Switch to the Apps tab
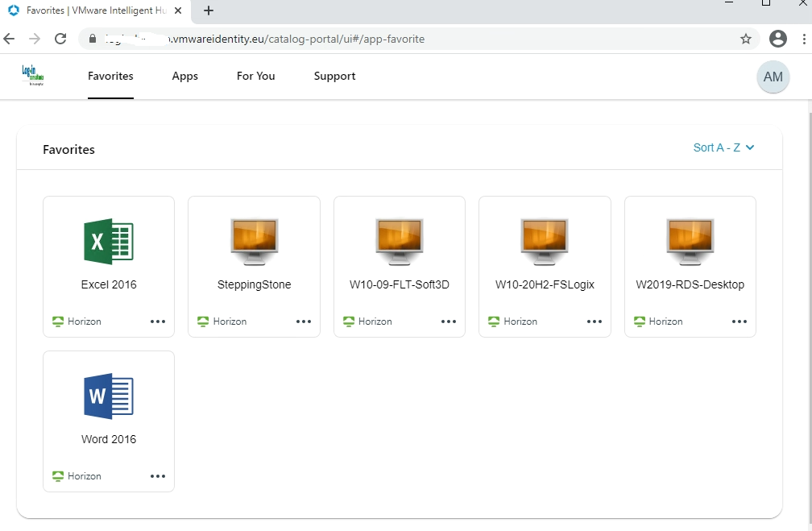Screen dimensions: 812x531 [x=184, y=77]
